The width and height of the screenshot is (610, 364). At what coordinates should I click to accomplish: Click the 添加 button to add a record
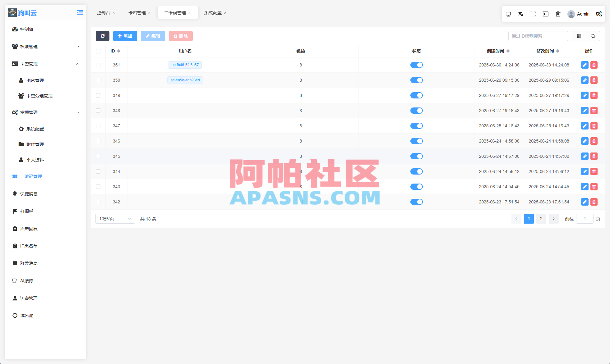(x=125, y=36)
